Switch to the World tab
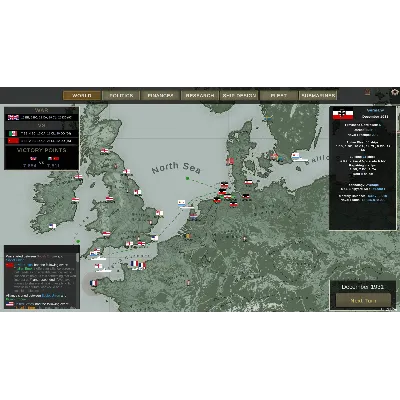This screenshot has height=400, width=400. [82, 96]
